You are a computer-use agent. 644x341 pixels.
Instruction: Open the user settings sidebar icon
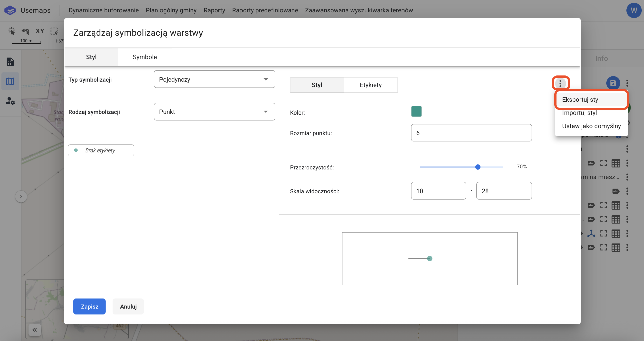10,101
